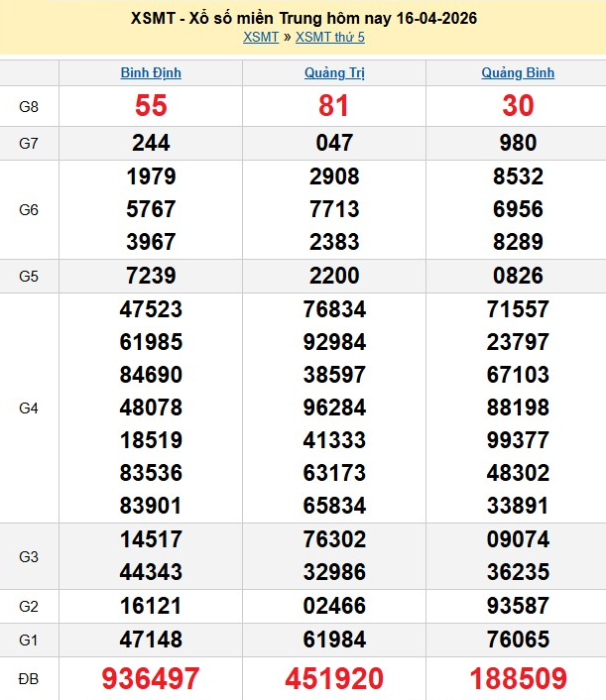Click the ĐB row label
The image size is (606, 700).
[x=29, y=678]
